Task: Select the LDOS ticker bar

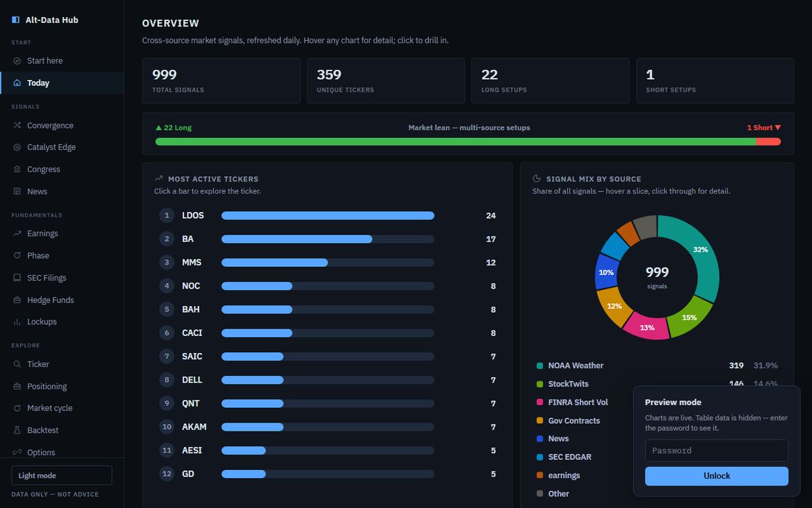Action: (328, 215)
